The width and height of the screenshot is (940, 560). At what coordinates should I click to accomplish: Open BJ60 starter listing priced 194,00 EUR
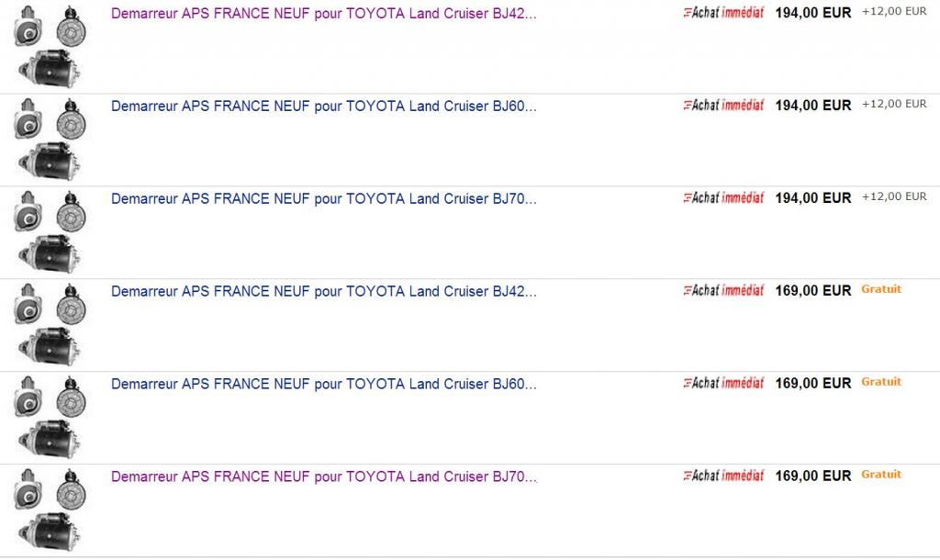point(324,106)
